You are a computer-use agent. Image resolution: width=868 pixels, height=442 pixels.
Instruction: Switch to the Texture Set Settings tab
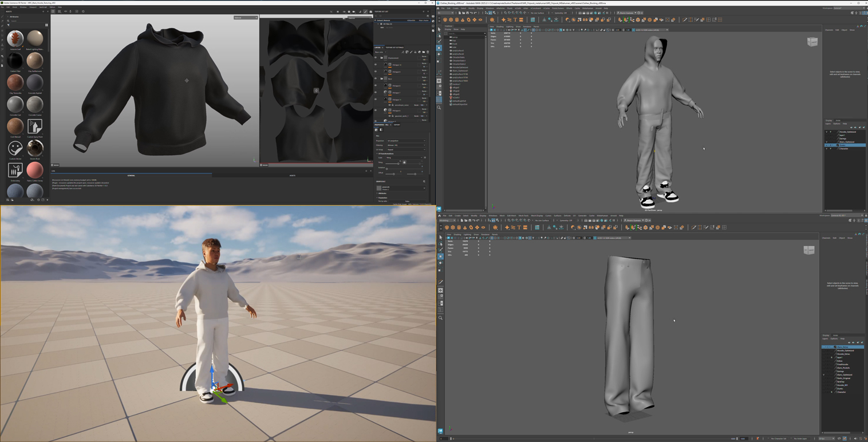pyautogui.click(x=394, y=48)
